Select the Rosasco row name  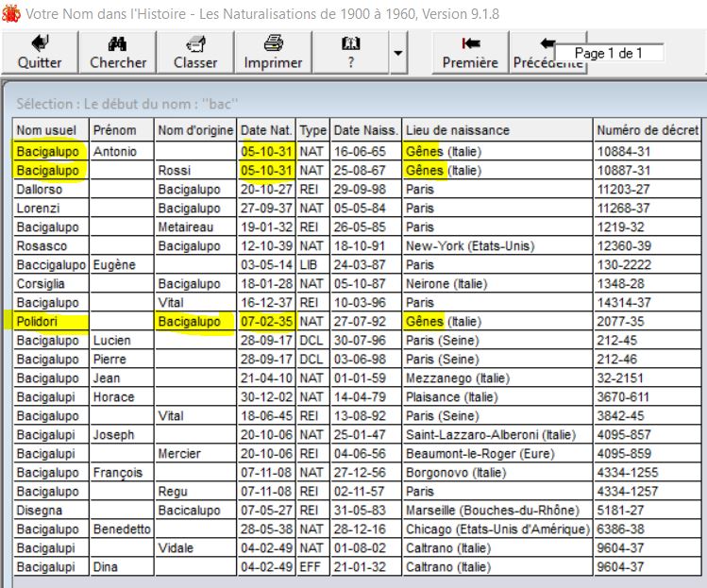click(x=51, y=246)
